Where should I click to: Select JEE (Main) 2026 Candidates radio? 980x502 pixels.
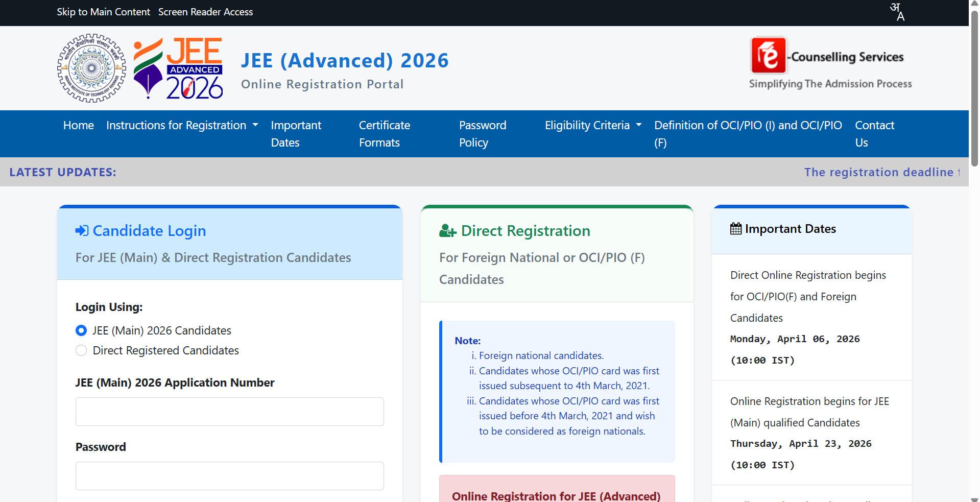tap(81, 330)
